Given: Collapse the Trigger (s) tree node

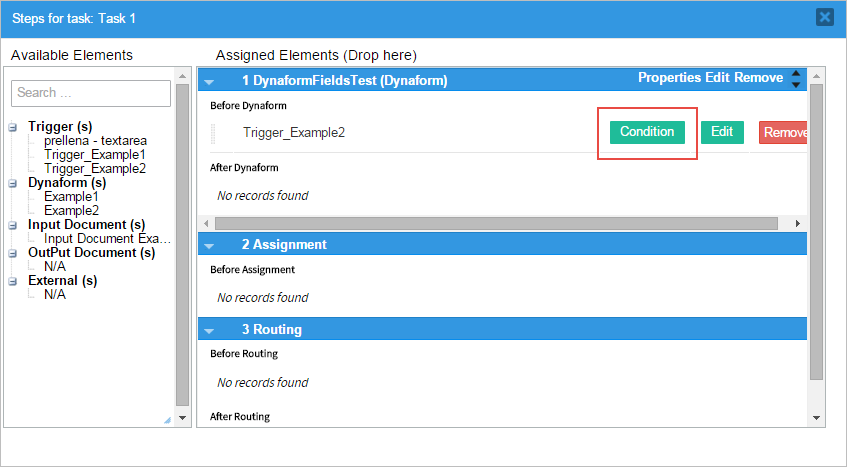Looking at the screenshot, I should 13,127.
